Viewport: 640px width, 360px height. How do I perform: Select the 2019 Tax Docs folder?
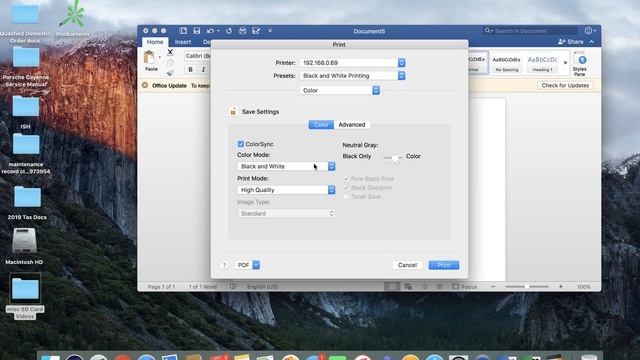(x=27, y=197)
